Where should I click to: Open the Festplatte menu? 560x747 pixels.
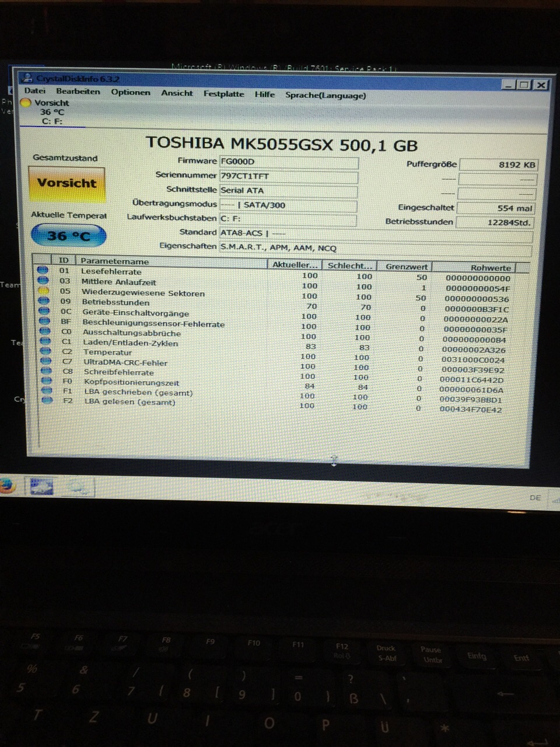[223, 93]
